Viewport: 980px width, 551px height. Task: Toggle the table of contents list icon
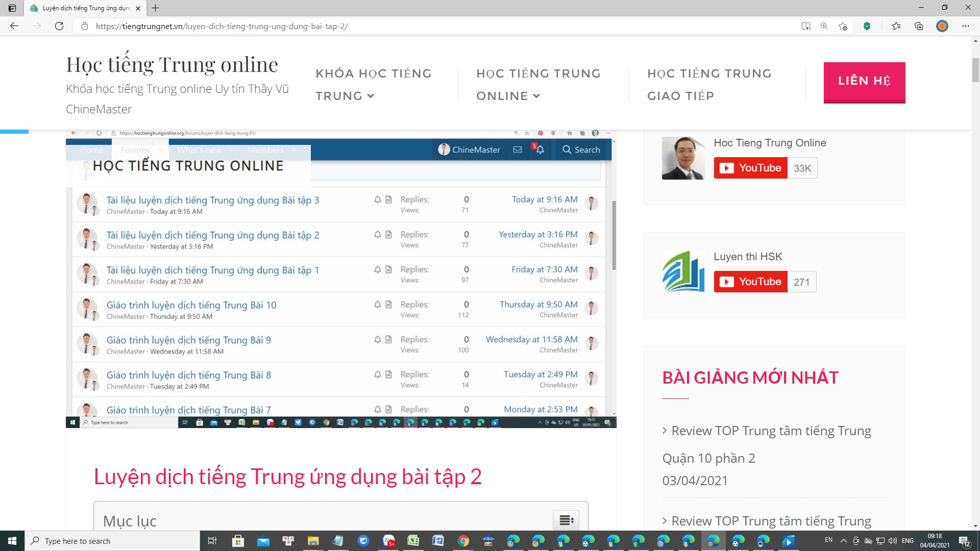pyautogui.click(x=566, y=520)
